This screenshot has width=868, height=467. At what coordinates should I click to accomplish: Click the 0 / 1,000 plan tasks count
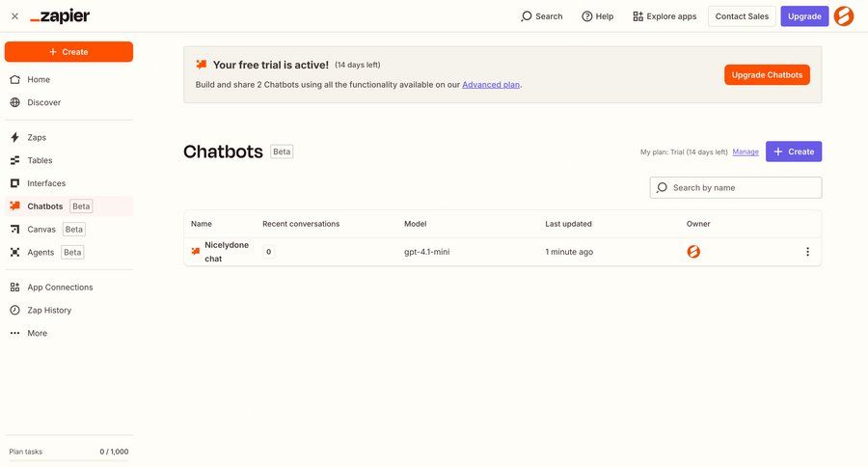tap(114, 452)
